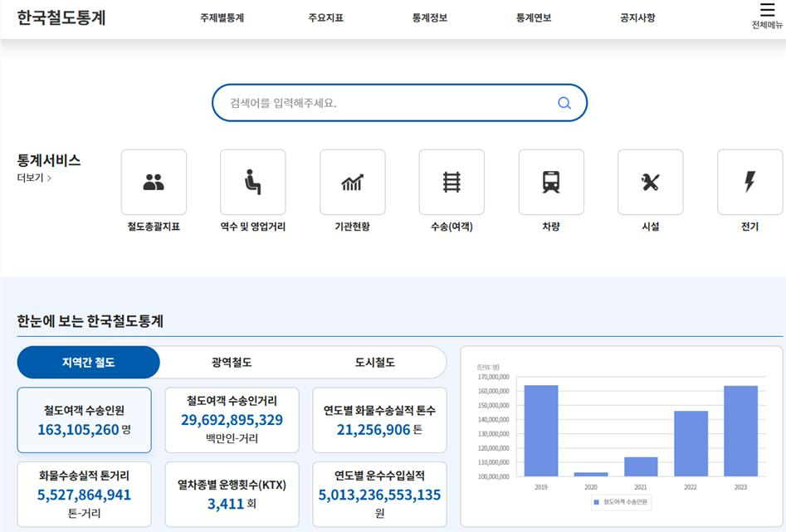786x532 pixels.
Task: Click the 검색어를 입력해주세요 search field
Action: click(x=382, y=103)
